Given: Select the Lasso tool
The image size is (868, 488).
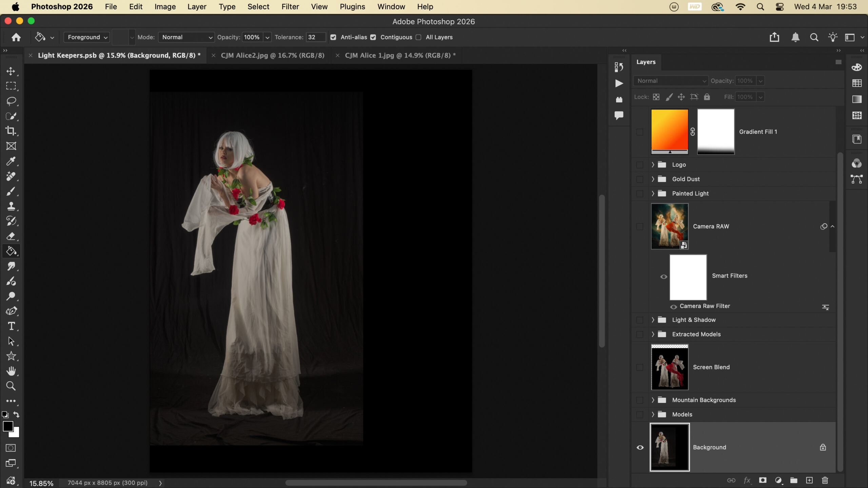Looking at the screenshot, I should (11, 101).
